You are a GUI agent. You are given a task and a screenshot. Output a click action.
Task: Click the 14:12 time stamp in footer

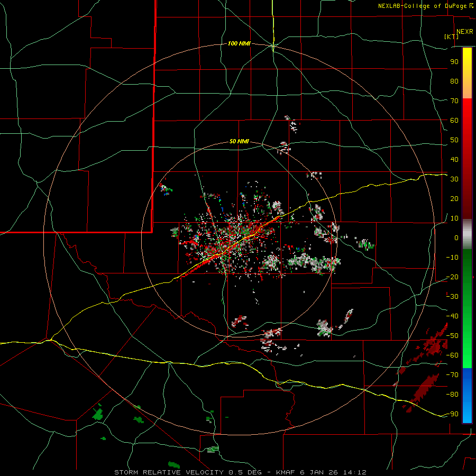click(354, 472)
